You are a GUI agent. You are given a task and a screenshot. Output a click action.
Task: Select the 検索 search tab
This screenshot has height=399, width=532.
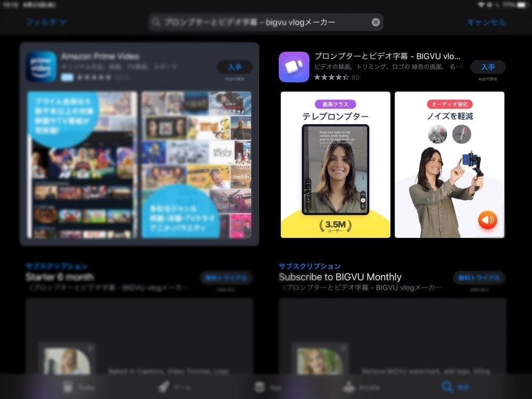coord(455,387)
